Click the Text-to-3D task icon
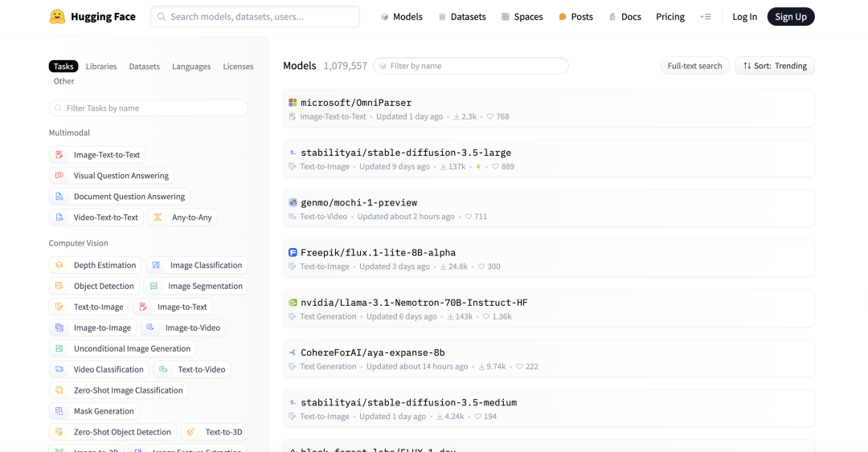 (x=190, y=432)
